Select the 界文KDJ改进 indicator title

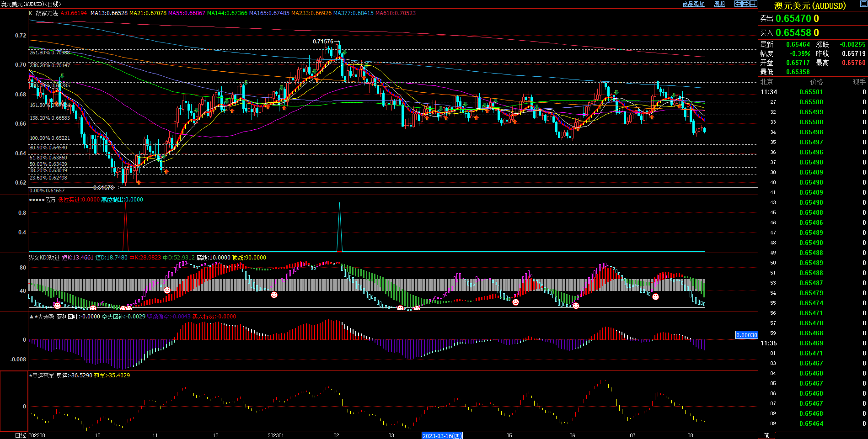click(x=44, y=258)
